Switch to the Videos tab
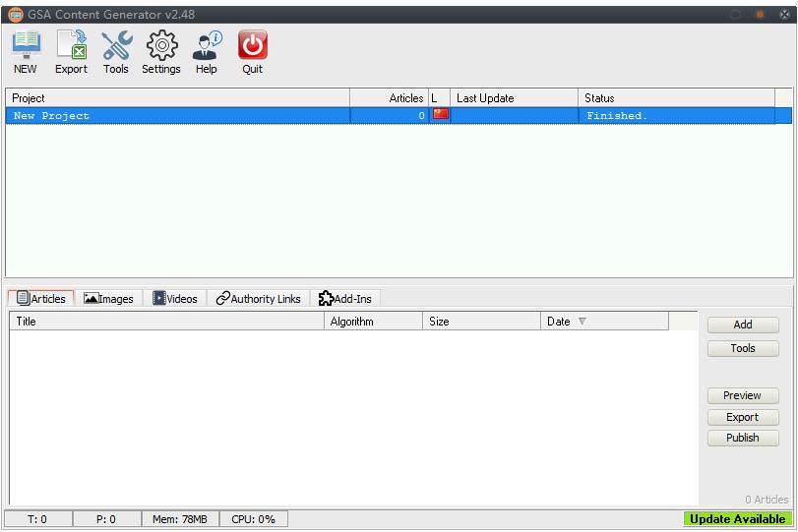Image resolution: width=798 pixels, height=532 pixels. [x=174, y=298]
